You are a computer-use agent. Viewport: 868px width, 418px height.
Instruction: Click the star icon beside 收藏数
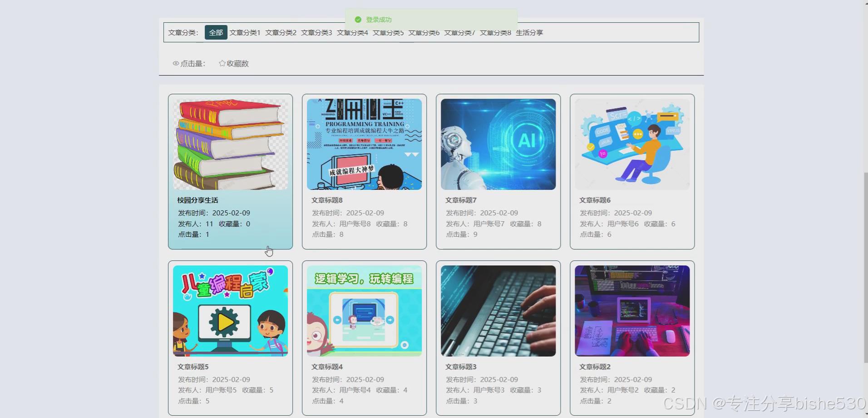[222, 63]
